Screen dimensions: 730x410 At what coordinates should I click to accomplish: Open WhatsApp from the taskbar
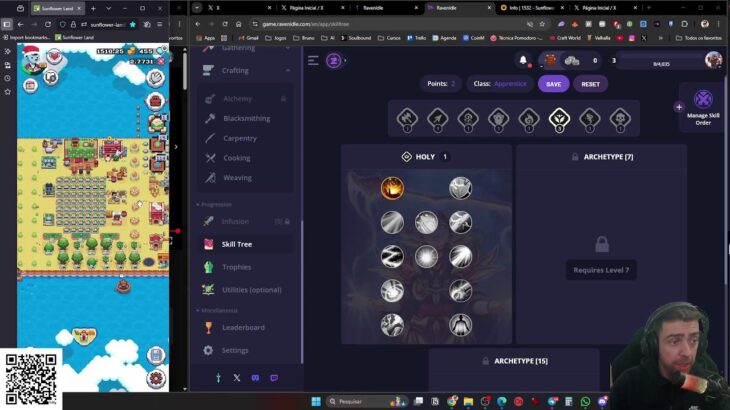[x=585, y=401]
